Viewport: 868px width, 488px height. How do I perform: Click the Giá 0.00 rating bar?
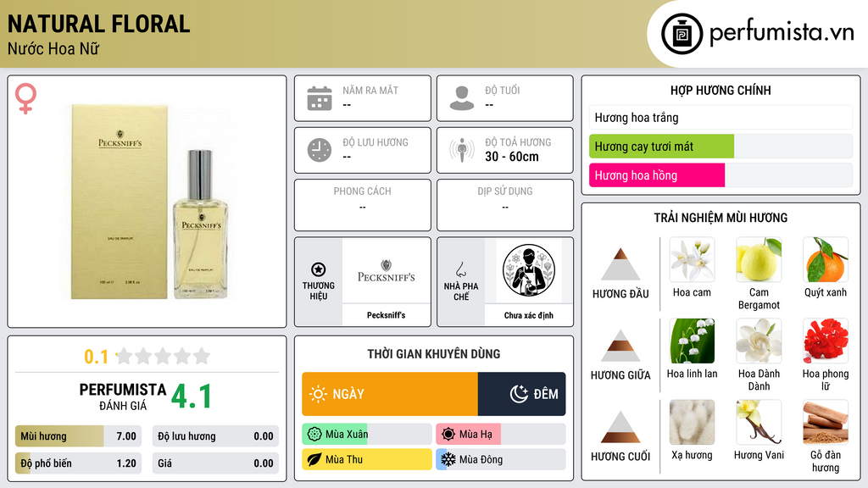215,463
